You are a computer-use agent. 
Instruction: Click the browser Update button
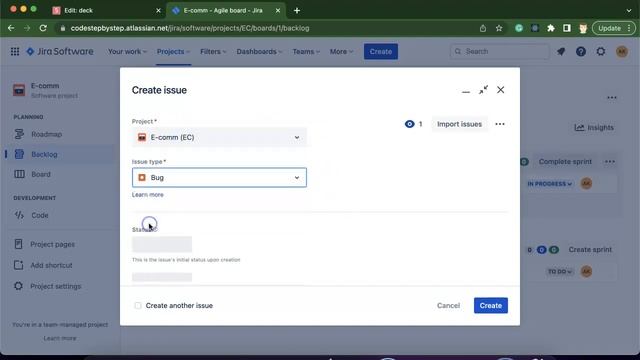(x=613, y=28)
